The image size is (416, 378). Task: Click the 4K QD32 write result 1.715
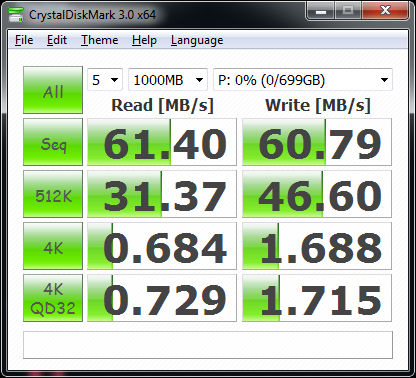317,298
